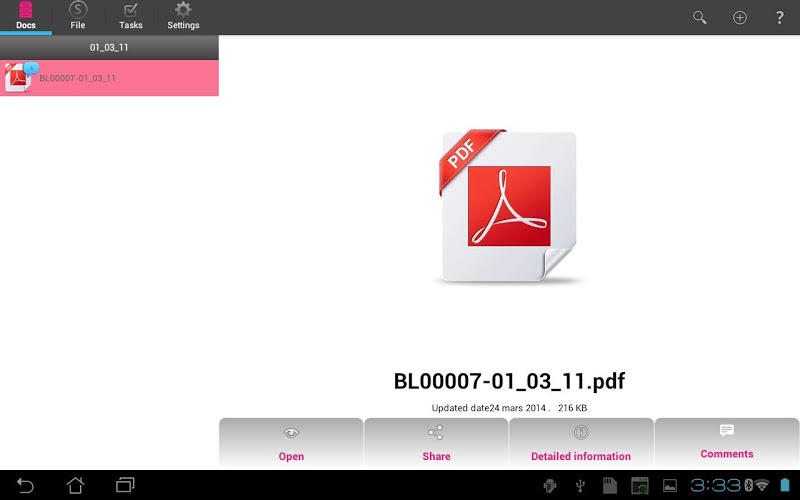800x500 pixels.
Task: Tap the PDF thumbnail icon in the list row
Action: click(18, 78)
